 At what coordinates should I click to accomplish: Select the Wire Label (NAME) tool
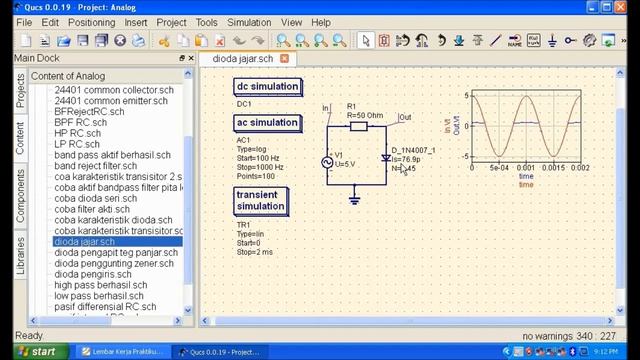click(515, 40)
